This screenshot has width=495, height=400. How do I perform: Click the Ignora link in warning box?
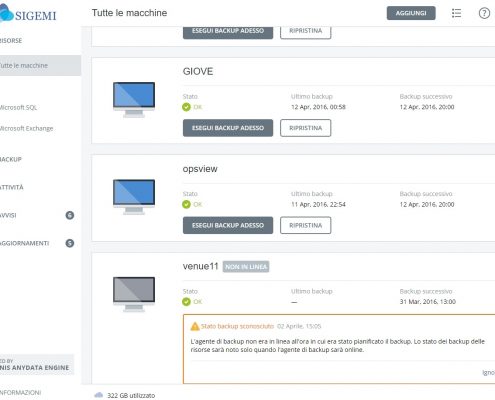489,373
